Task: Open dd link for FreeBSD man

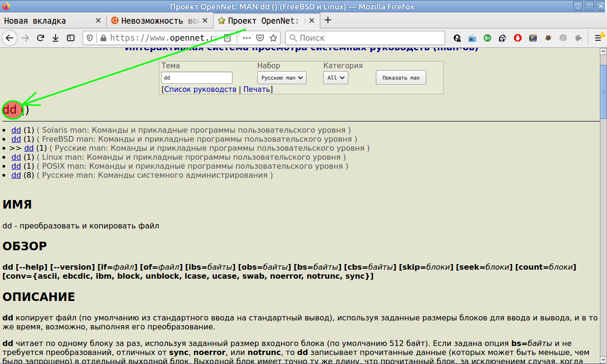Action: (x=16, y=139)
